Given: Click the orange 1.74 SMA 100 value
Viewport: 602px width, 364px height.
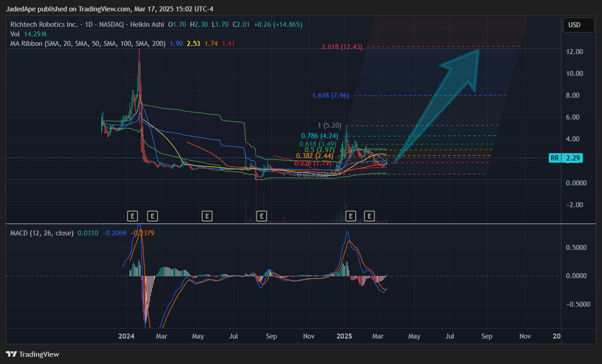Looking at the screenshot, I should (x=211, y=44).
